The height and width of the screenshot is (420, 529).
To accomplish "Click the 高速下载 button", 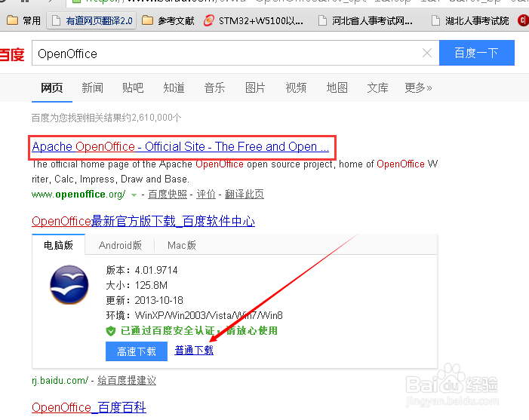I will (x=137, y=351).
